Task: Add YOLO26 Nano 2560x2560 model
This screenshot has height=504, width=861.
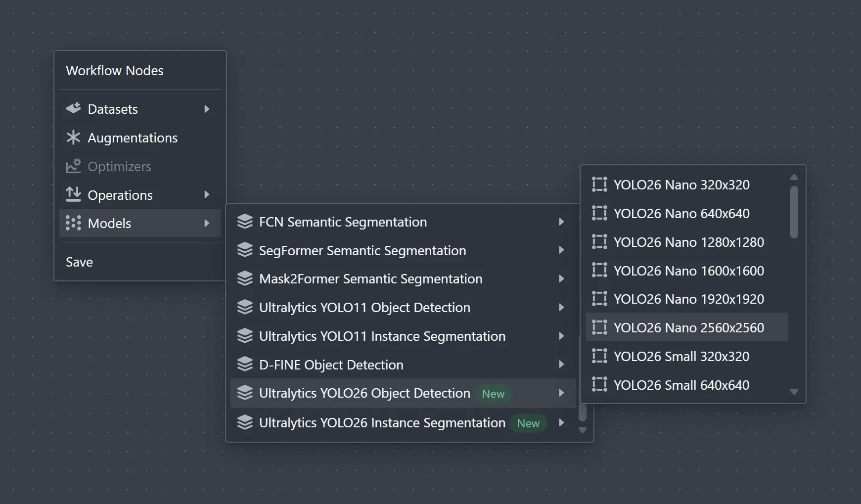Action: tap(686, 327)
